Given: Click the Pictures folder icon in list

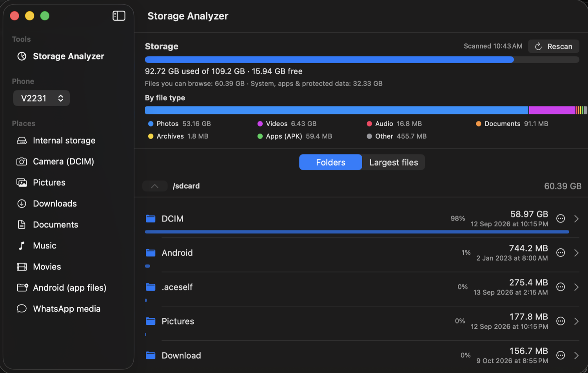Looking at the screenshot, I should 151,321.
